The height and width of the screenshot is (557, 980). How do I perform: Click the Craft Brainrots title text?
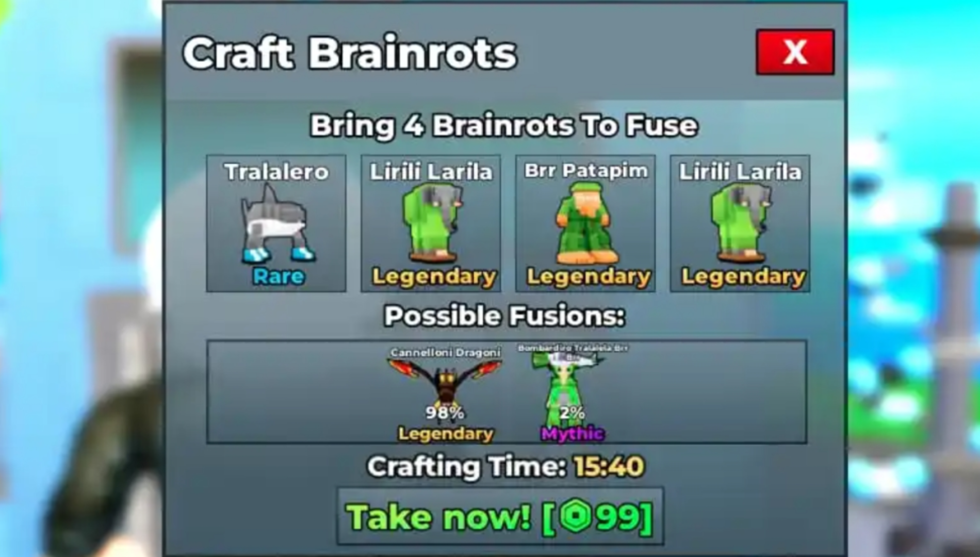coord(350,53)
